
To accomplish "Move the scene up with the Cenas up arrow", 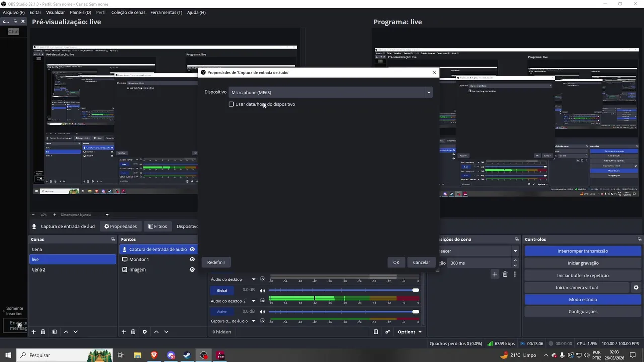I will (66, 332).
